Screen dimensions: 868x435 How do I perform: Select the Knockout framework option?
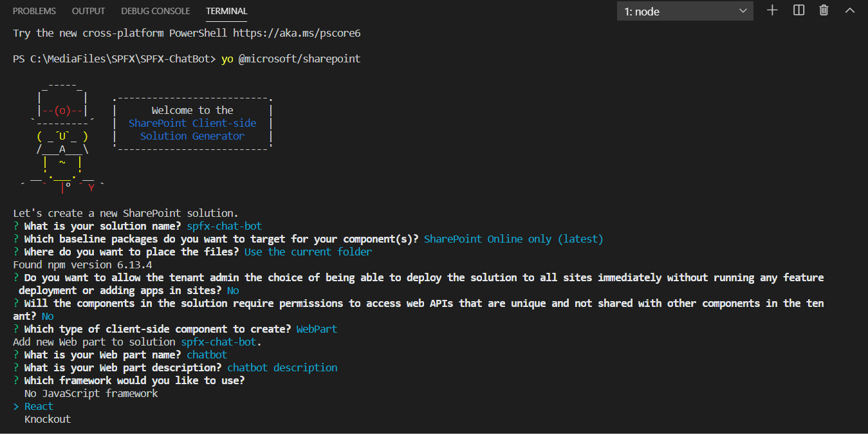tap(47, 418)
